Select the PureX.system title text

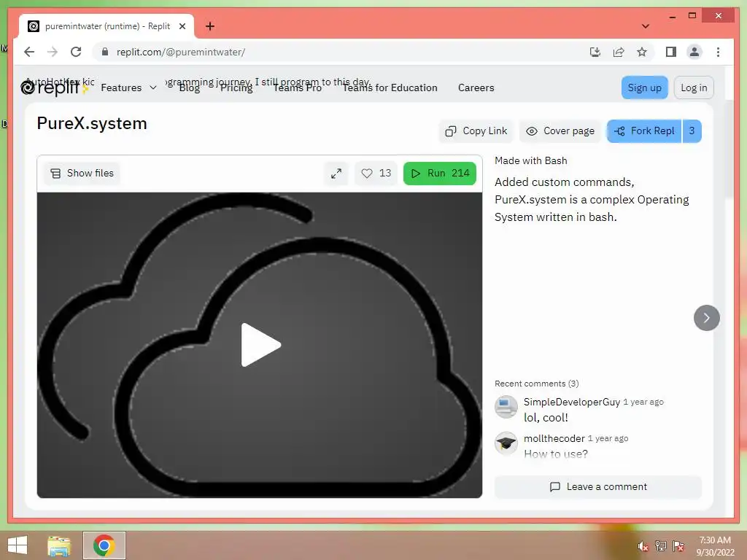pos(92,123)
